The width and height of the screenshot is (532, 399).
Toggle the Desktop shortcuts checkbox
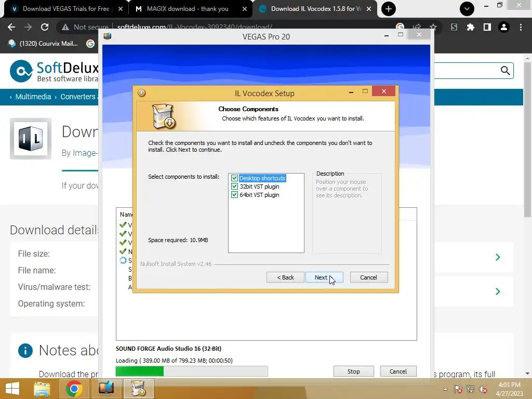(x=234, y=178)
